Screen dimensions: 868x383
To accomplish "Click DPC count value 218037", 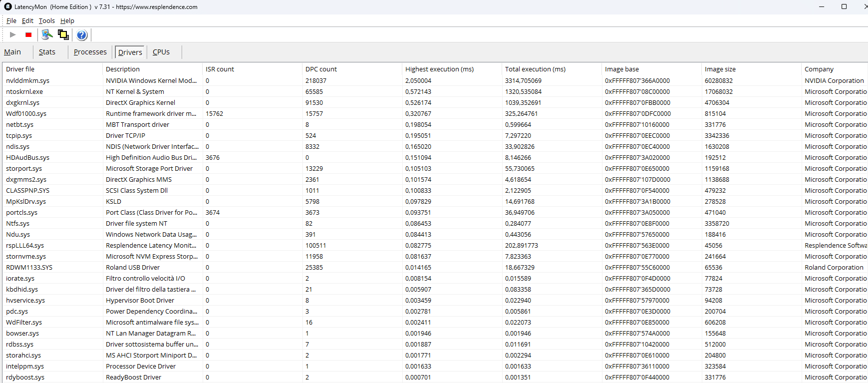I will coord(316,80).
